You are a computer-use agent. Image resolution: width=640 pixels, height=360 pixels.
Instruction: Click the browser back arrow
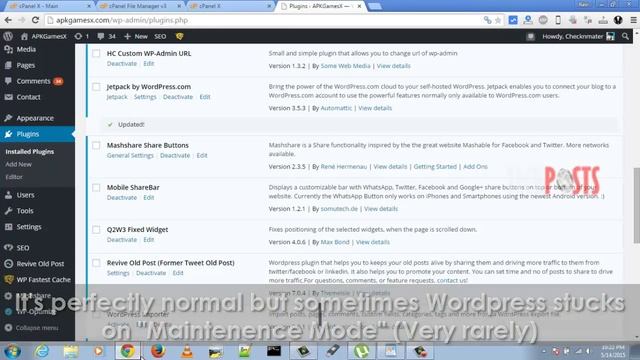click(x=8, y=20)
